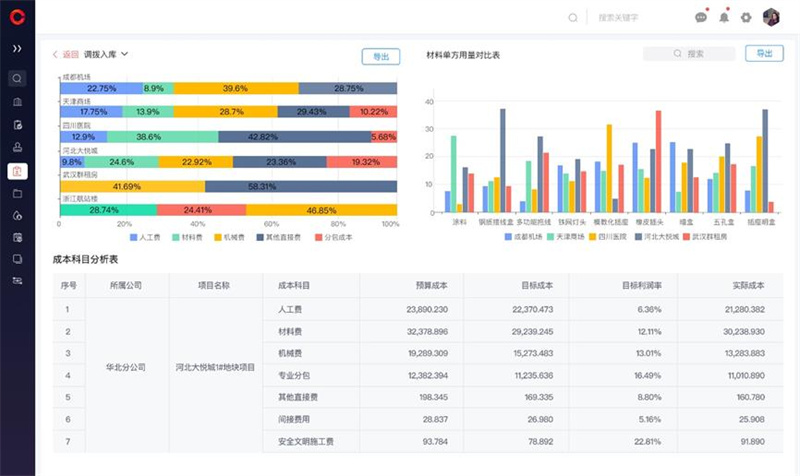Expand the sidebar with the double-chevron icon
The image size is (800, 476).
[x=17, y=48]
